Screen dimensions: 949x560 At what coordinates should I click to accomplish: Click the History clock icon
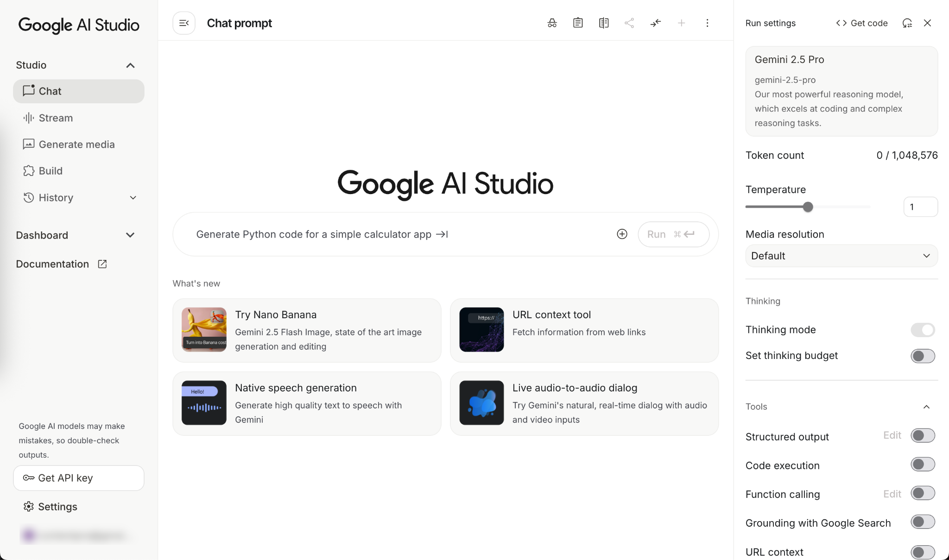29,198
